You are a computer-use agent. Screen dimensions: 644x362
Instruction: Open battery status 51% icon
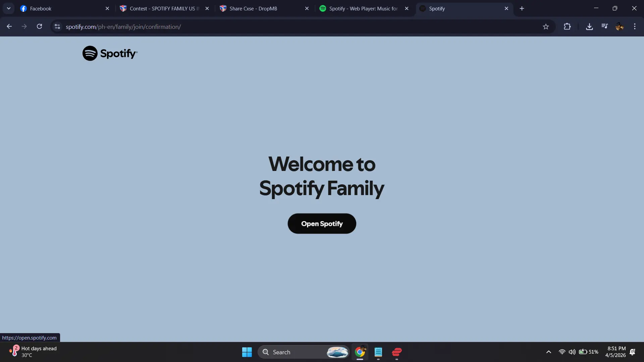(x=589, y=352)
